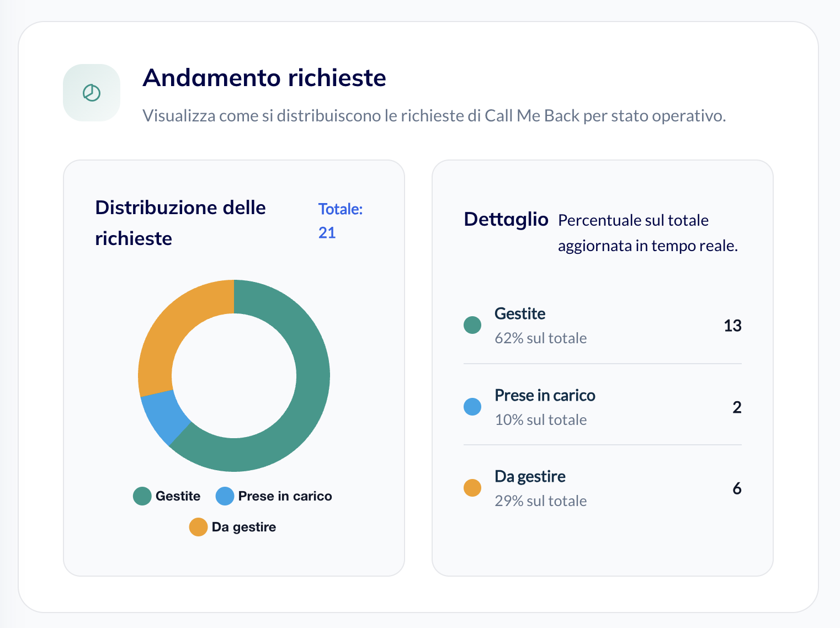Image resolution: width=840 pixels, height=628 pixels.
Task: Select the Da gestire detail row
Action: 602,488
